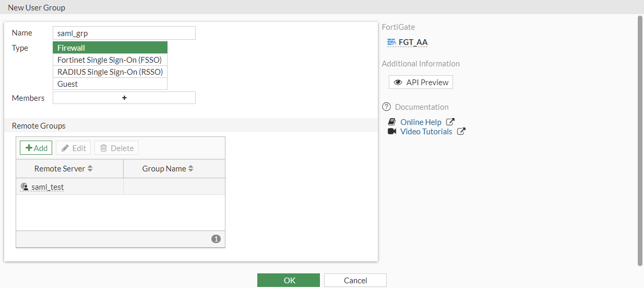The image size is (644, 288).
Task: Click the Documentation question mark icon
Action: 386,107
